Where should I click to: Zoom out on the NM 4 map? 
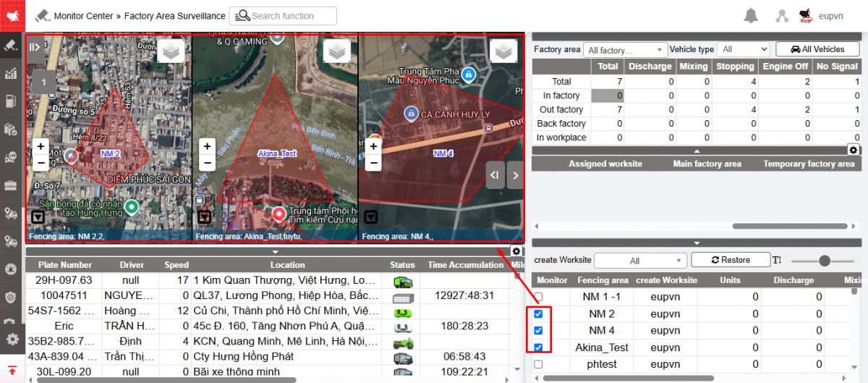click(x=373, y=163)
